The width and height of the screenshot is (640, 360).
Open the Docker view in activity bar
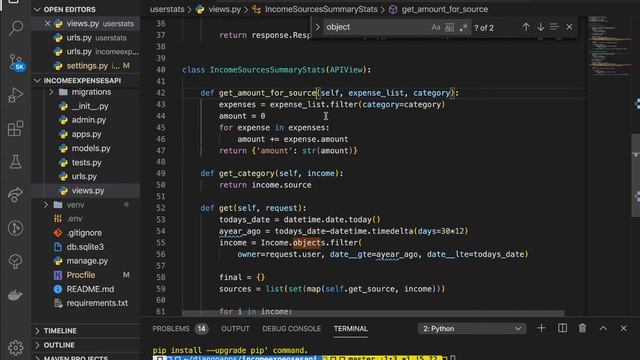point(16,295)
